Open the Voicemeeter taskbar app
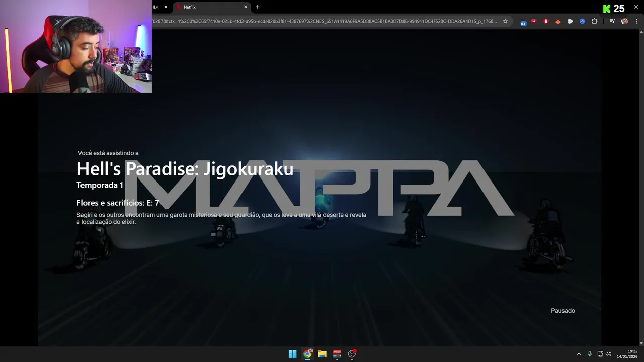 tap(337, 354)
